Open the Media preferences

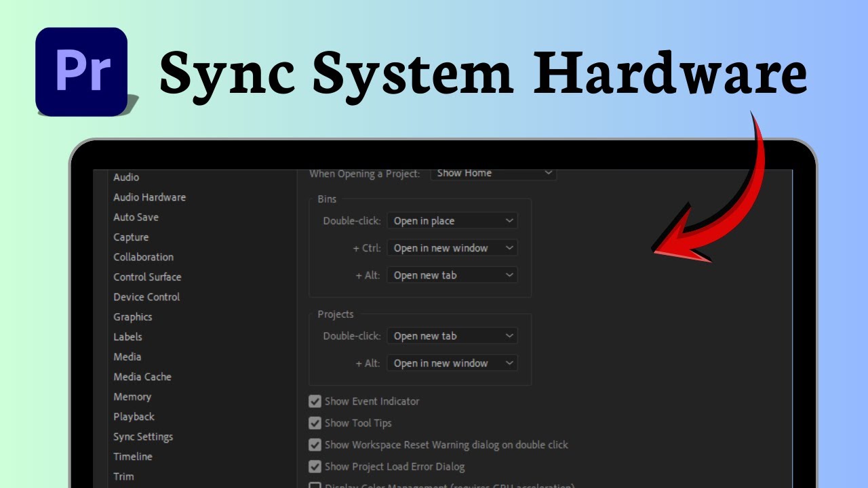(x=127, y=357)
